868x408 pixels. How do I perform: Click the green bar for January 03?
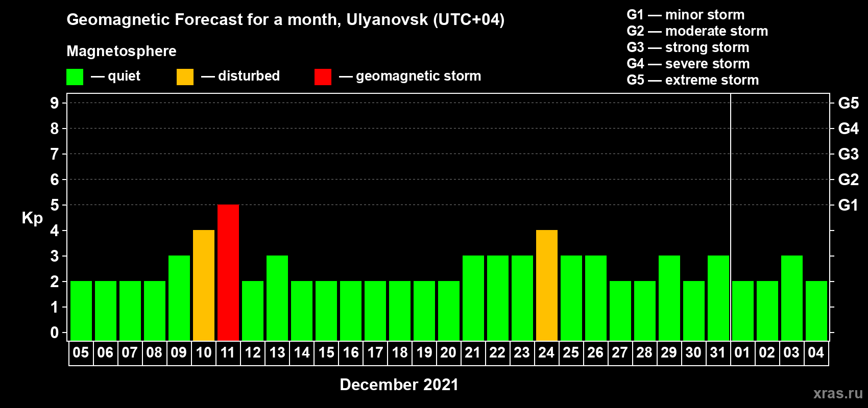(x=792, y=298)
